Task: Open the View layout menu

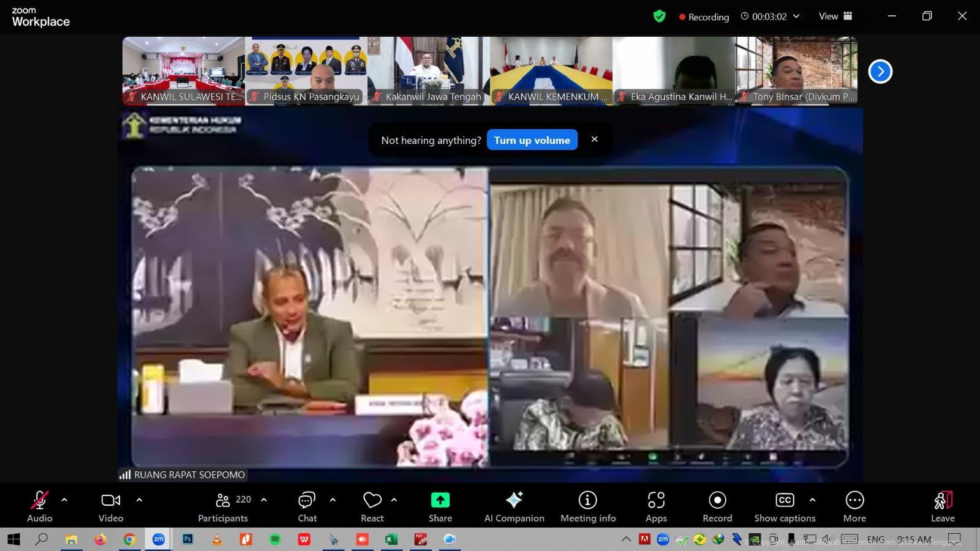Action: (835, 17)
